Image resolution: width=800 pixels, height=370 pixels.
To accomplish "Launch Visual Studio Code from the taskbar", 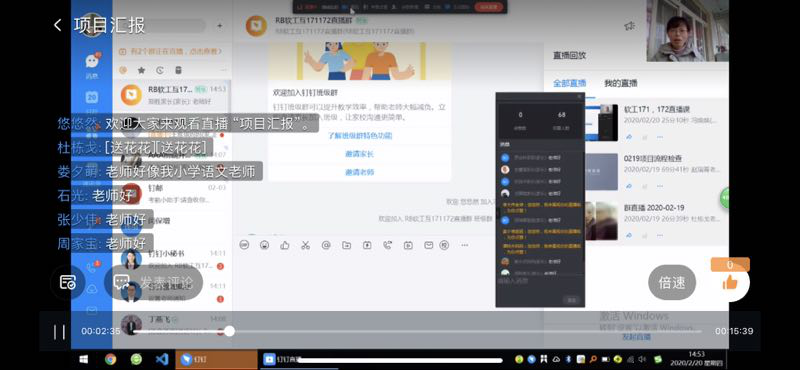I will (162, 359).
